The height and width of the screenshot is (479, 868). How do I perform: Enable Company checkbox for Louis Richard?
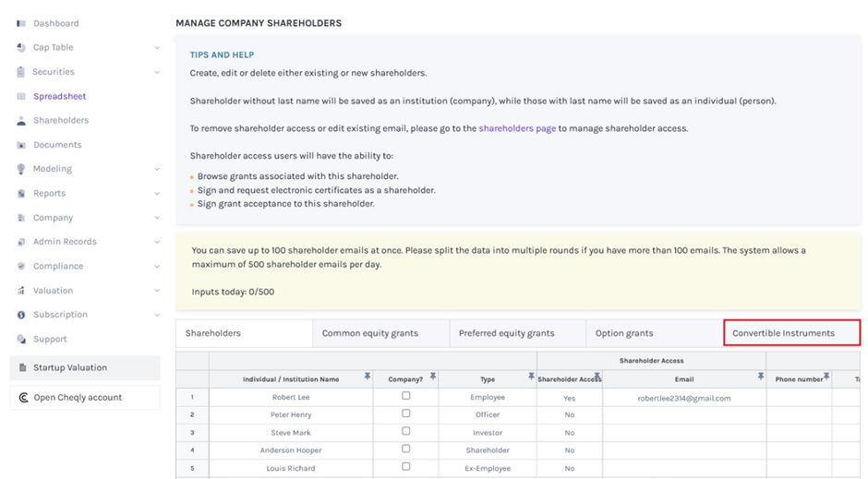[405, 467]
